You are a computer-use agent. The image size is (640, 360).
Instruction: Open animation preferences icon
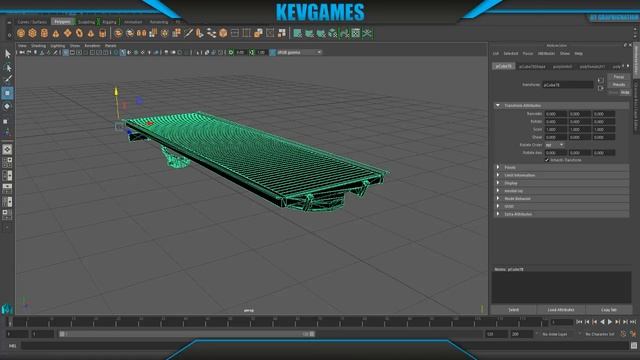tap(633, 334)
